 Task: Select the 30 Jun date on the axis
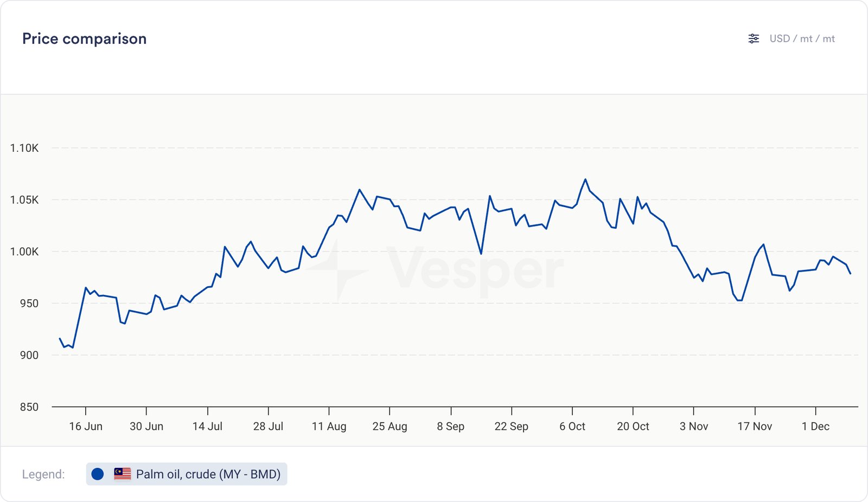146,426
